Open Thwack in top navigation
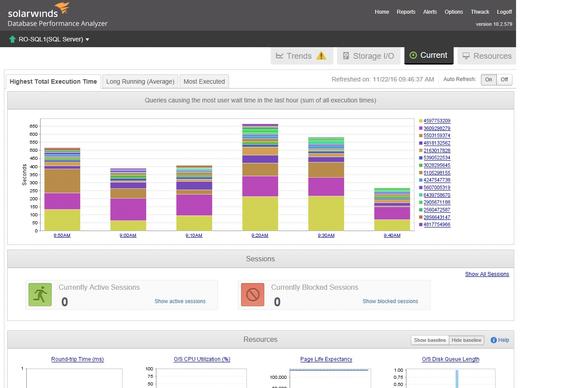Viewport: 582px width, 388px height. point(480,12)
